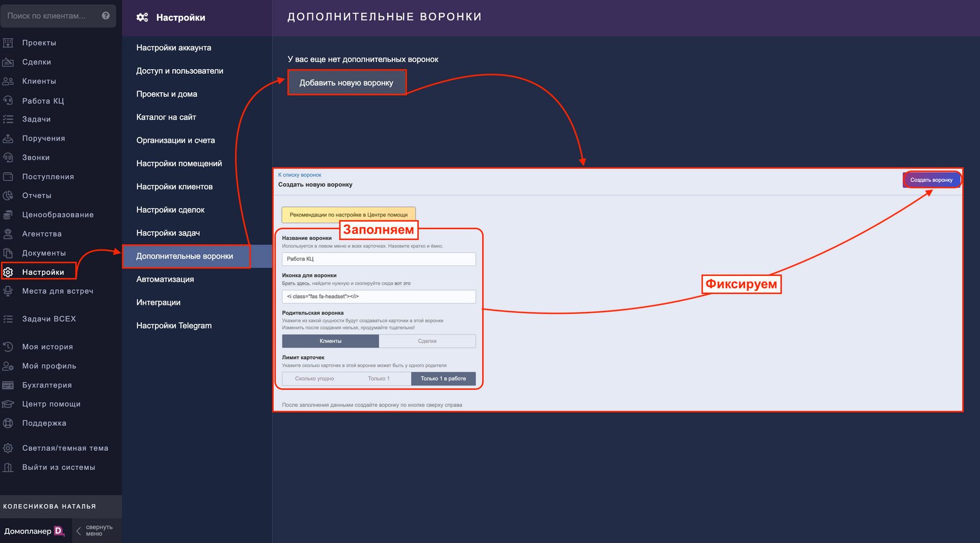This screenshot has width=980, height=543.
Task: Click the Настройки header cogs icon
Action: [142, 17]
